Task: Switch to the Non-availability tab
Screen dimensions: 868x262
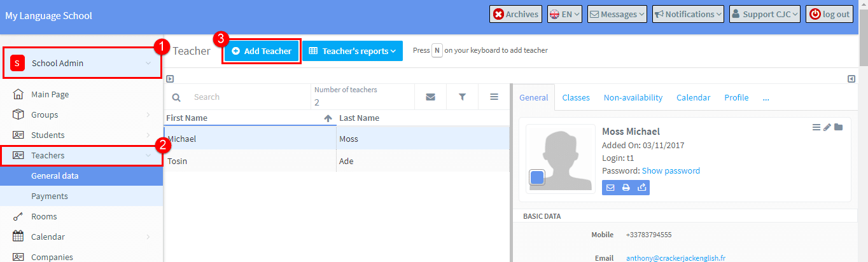Action: coord(633,98)
